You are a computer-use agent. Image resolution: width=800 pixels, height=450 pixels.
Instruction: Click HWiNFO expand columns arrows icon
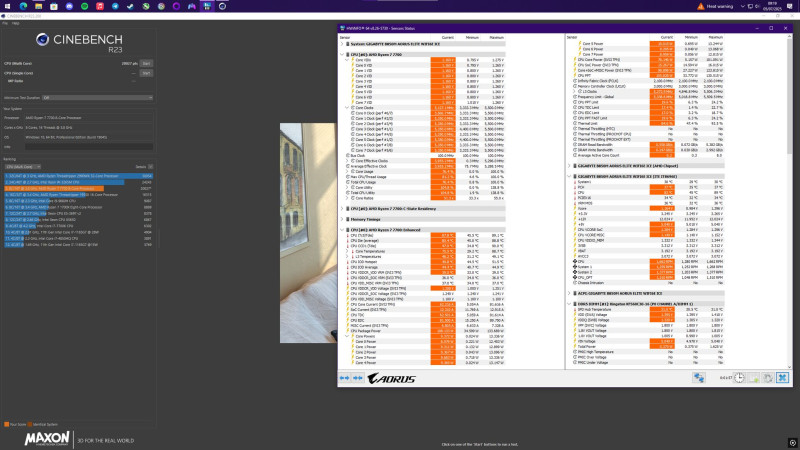344,378
